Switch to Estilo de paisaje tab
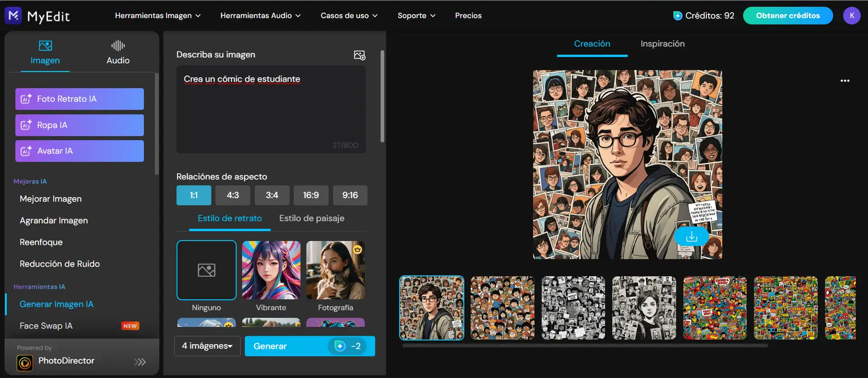868x378 pixels. click(x=312, y=218)
